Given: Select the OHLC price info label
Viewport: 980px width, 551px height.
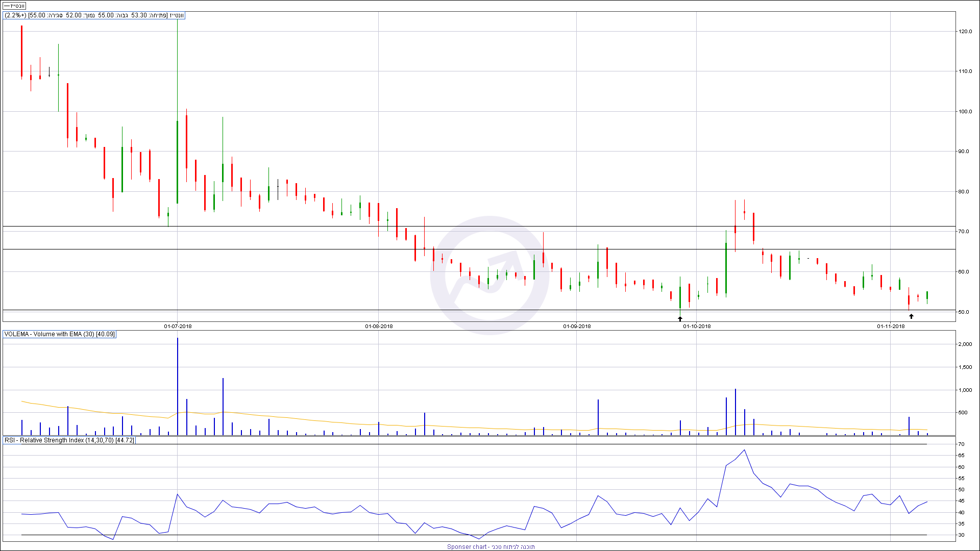Looking at the screenshot, I should point(94,15).
